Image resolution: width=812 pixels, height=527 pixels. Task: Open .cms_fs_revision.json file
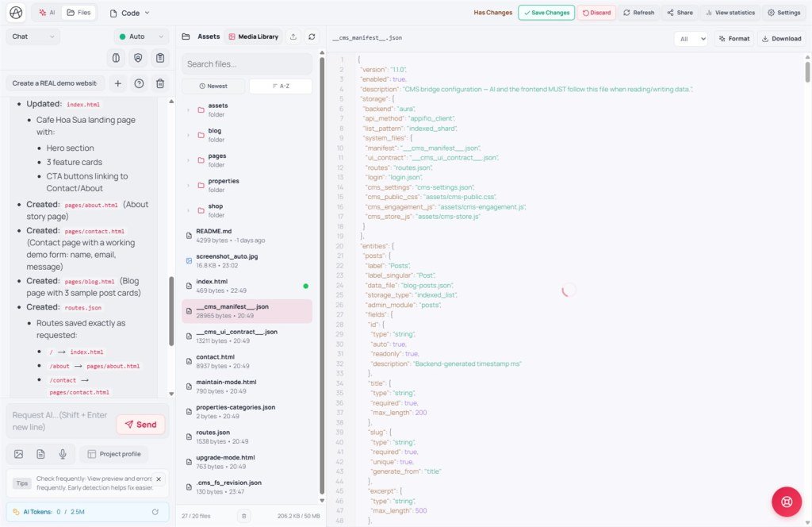point(247,487)
